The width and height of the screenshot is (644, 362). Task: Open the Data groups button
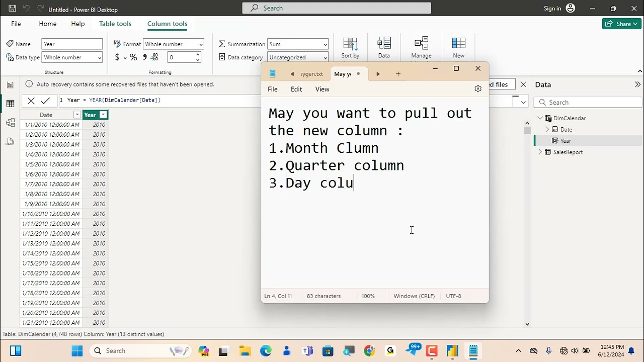pos(384,48)
